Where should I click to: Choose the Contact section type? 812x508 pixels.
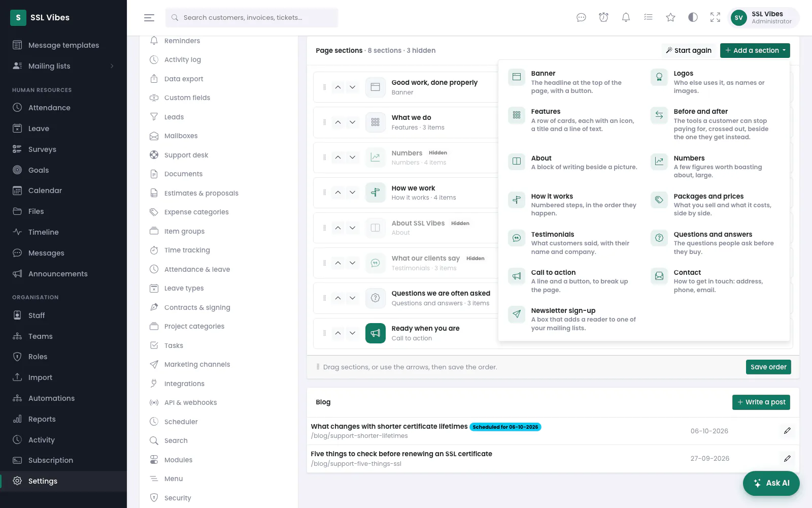716,280
